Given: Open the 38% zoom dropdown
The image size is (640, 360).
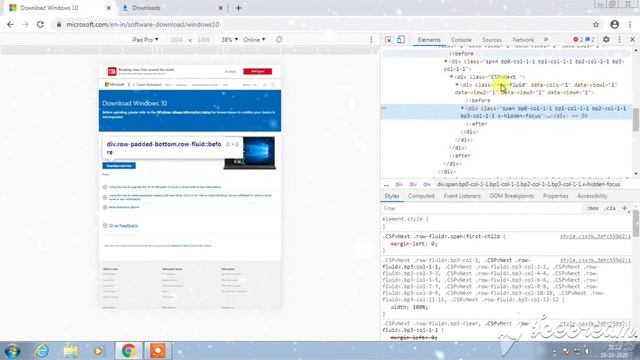Looking at the screenshot, I should (229, 40).
